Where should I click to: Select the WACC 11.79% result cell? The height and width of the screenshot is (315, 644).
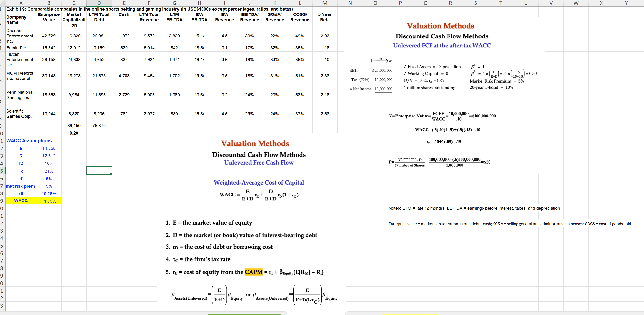point(49,201)
